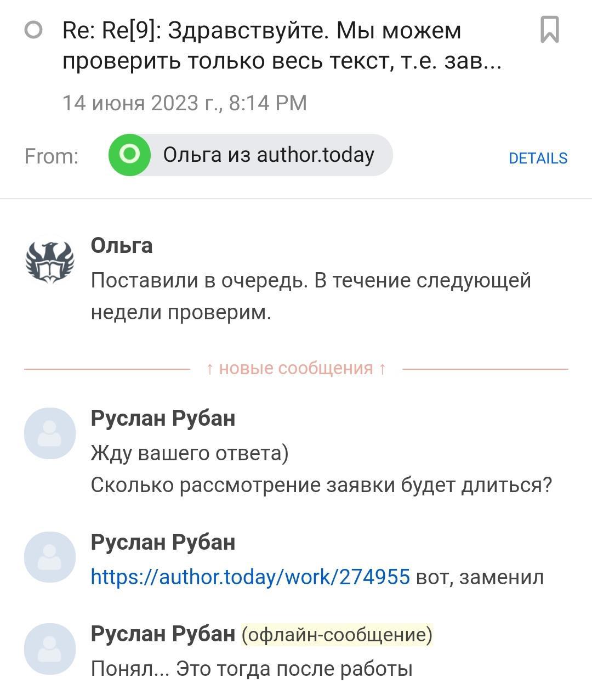Open the author.today/work/274955 link
This screenshot has width=592, height=700.
(x=250, y=577)
